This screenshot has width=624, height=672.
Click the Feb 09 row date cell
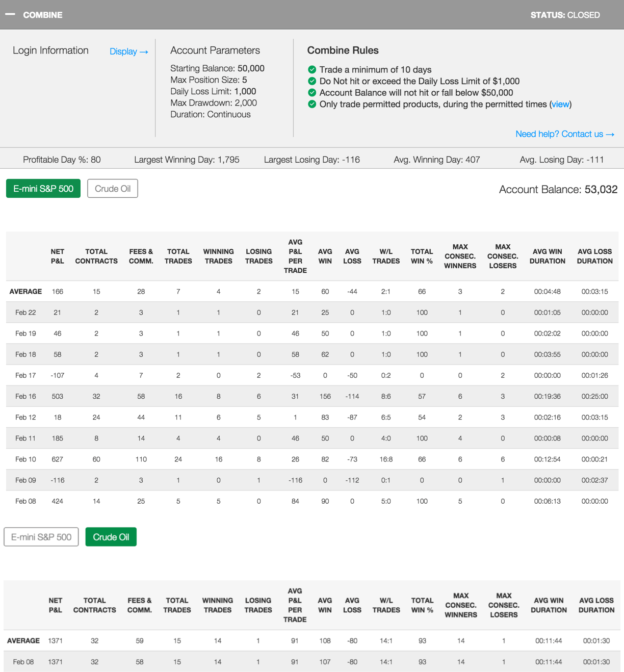(25, 480)
